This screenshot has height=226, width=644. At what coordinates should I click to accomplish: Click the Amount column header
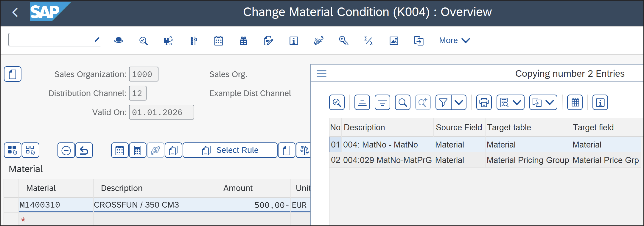pyautogui.click(x=253, y=188)
